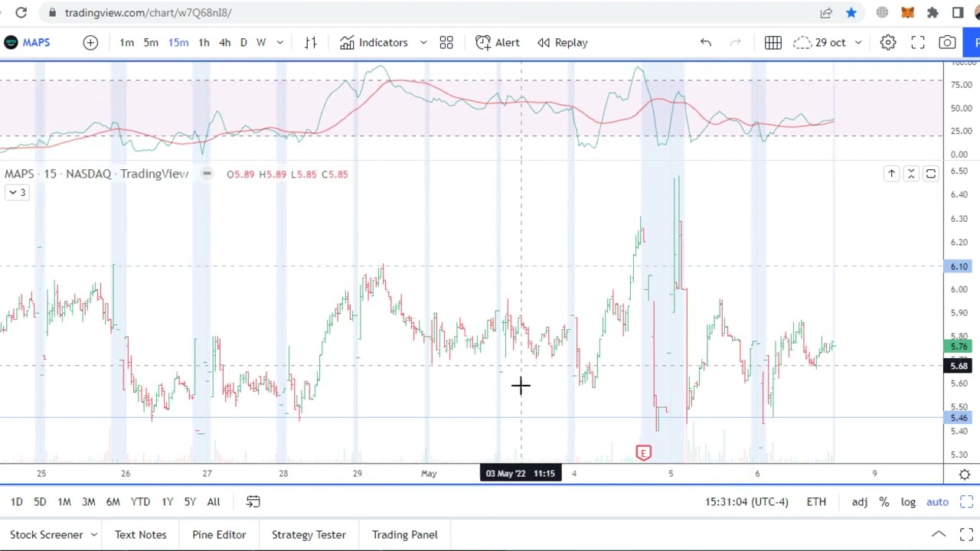Share this page via browser share icon
The width and height of the screenshot is (980, 551).
(826, 12)
